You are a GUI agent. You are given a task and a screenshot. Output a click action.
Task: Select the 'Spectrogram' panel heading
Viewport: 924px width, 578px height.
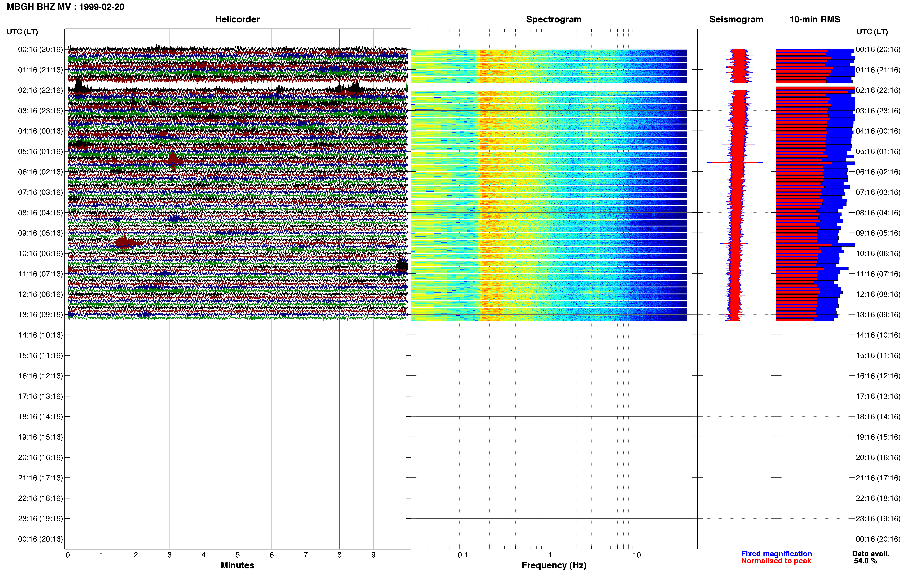554,19
